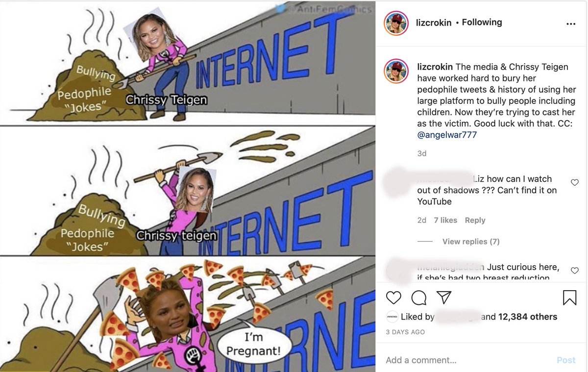Open the @angelwar777 mention
The image size is (588, 372).
(x=447, y=135)
